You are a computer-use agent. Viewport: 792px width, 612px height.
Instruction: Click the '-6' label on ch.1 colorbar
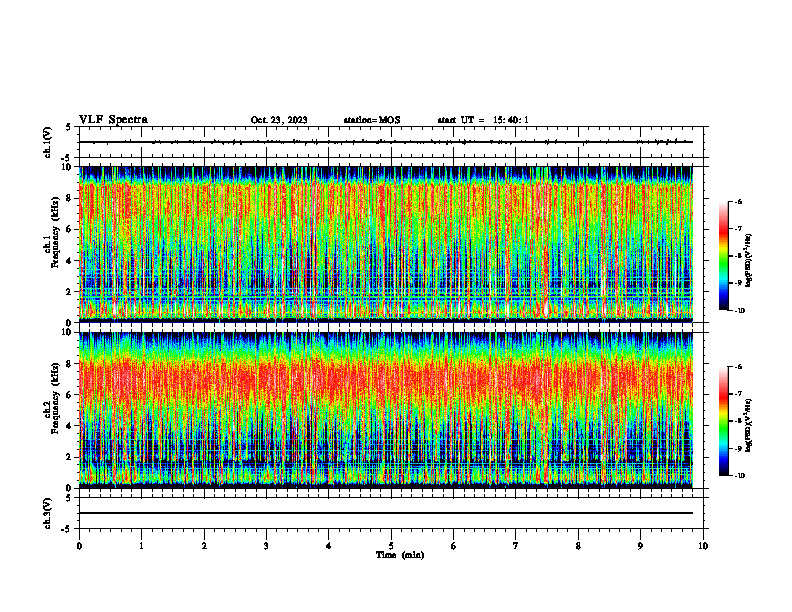coord(738,201)
